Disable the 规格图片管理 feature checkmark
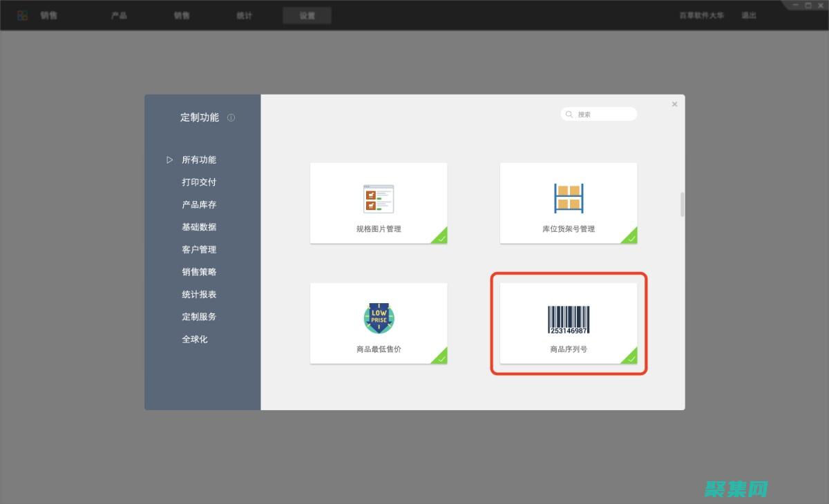 (x=441, y=238)
